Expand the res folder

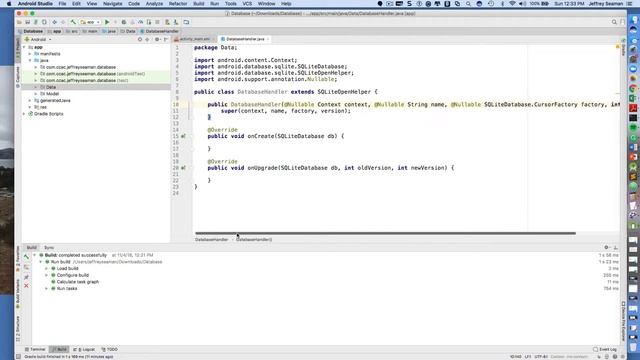coord(30,107)
